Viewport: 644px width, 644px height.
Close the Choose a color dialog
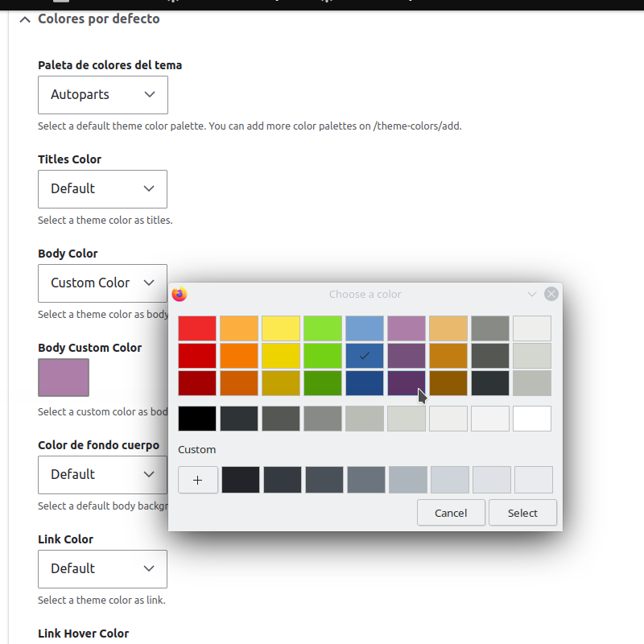click(x=551, y=295)
